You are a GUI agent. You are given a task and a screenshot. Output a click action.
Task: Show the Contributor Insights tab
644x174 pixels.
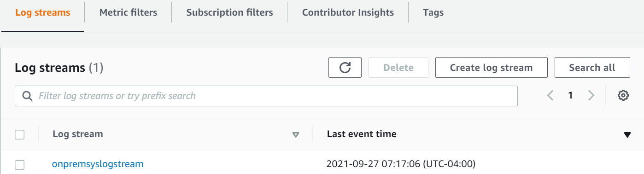coord(348,12)
